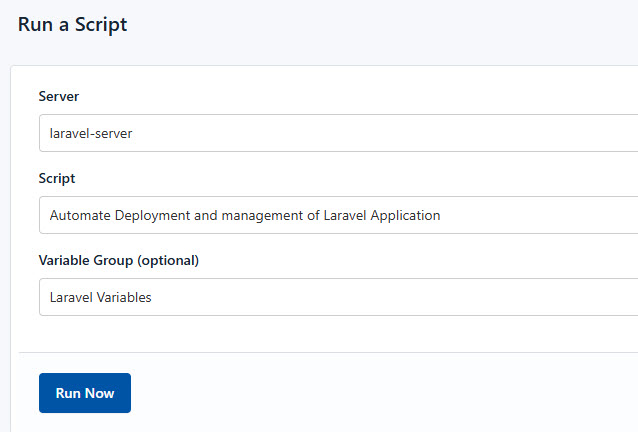Click the word Script in page heading
This screenshot has height=432, width=638.
pyautogui.click(x=103, y=24)
